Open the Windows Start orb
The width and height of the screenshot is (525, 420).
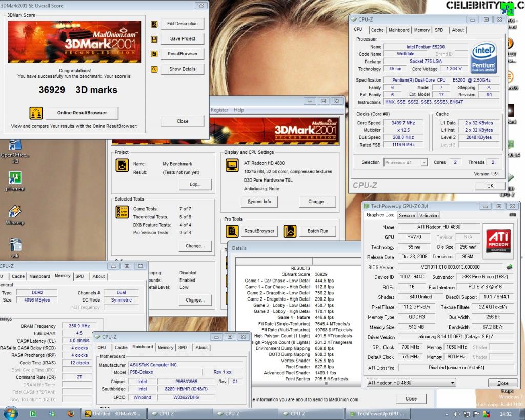[x=11, y=414]
